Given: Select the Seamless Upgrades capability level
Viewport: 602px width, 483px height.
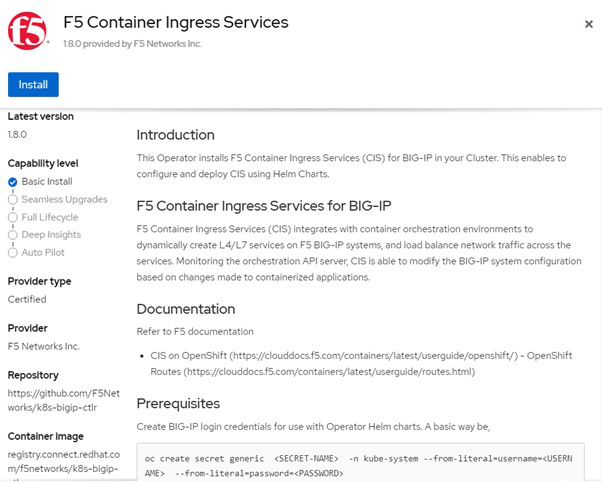Looking at the screenshot, I should click(x=12, y=200).
